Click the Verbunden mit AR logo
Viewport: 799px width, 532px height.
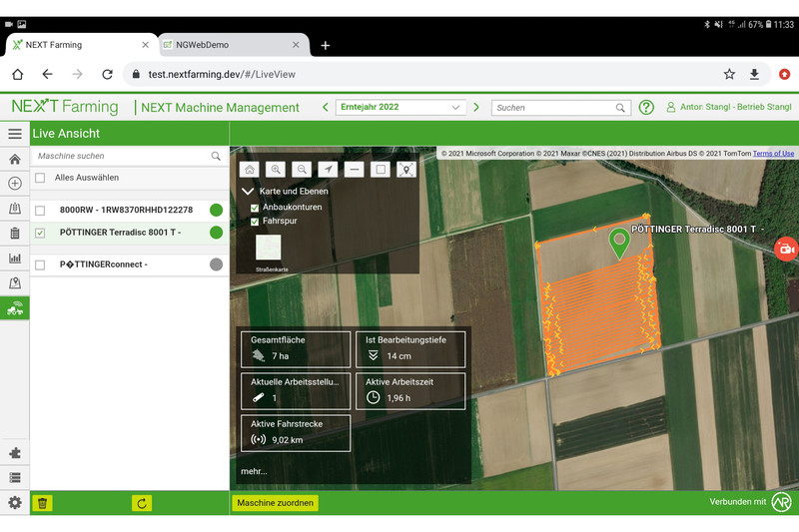[x=781, y=502]
